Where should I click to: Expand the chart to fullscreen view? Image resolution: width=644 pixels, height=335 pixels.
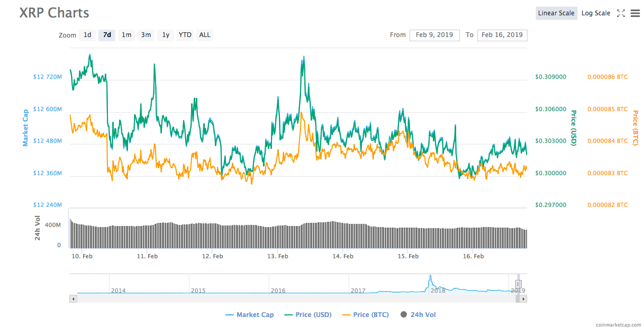(x=621, y=13)
